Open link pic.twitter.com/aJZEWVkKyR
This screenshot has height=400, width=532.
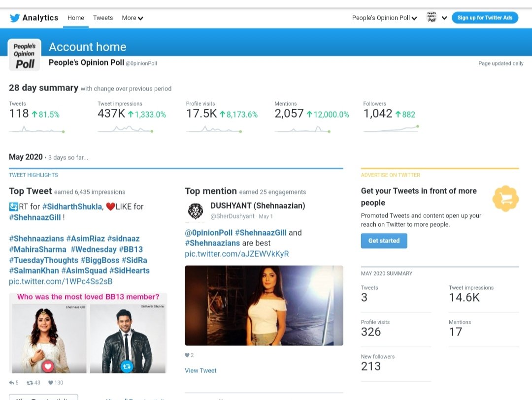(237, 254)
